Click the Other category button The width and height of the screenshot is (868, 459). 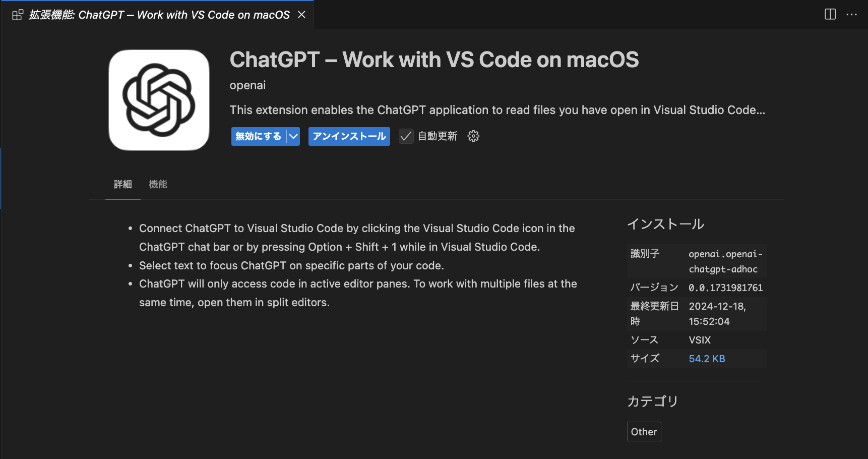(x=644, y=431)
